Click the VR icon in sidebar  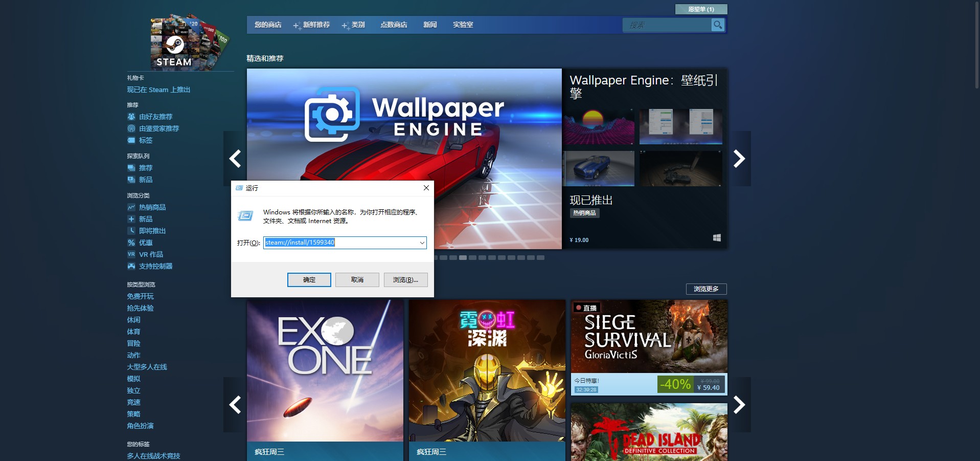click(x=131, y=254)
